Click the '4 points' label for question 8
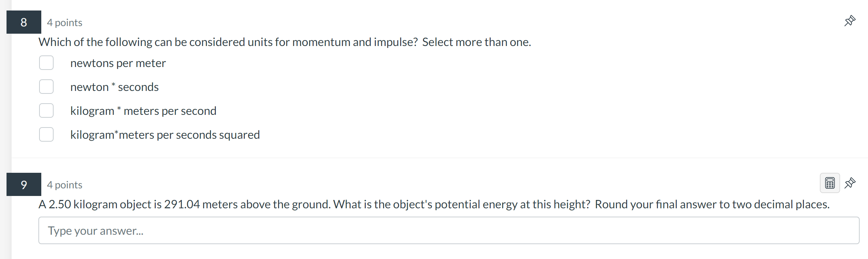This screenshot has width=868, height=259. click(x=64, y=22)
